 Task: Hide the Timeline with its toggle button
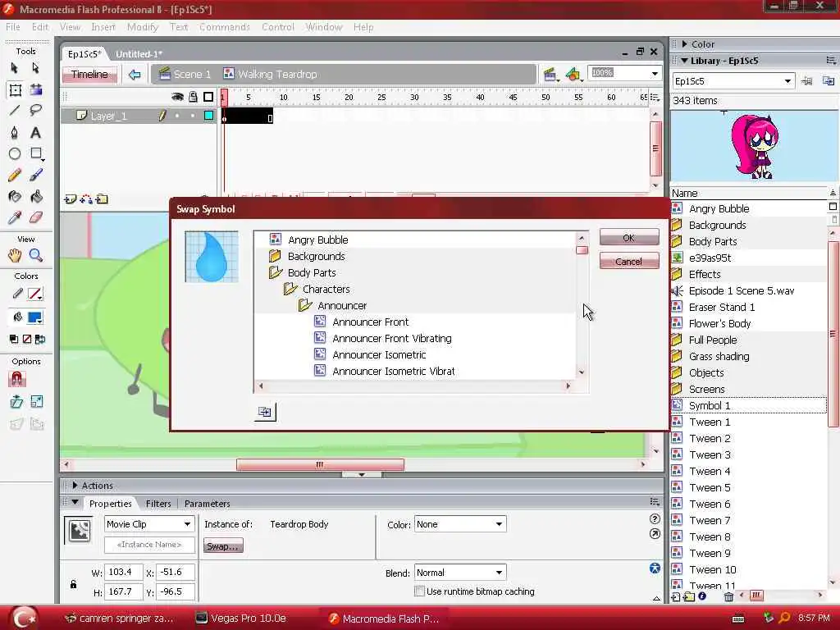pos(89,75)
